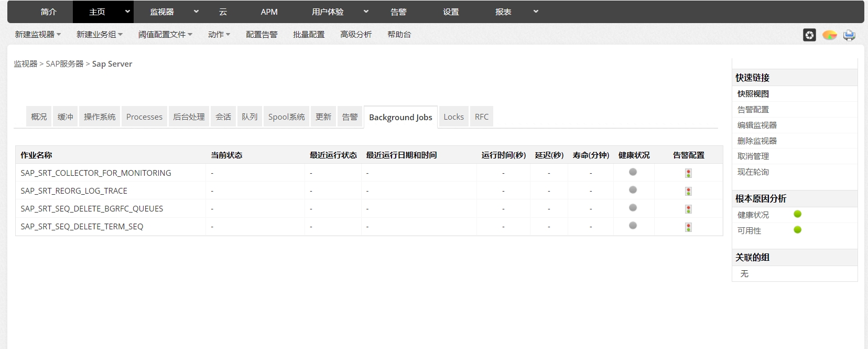The height and width of the screenshot is (349, 868).
Task: Open the 阈值配置文件 dropdown
Action: point(166,35)
